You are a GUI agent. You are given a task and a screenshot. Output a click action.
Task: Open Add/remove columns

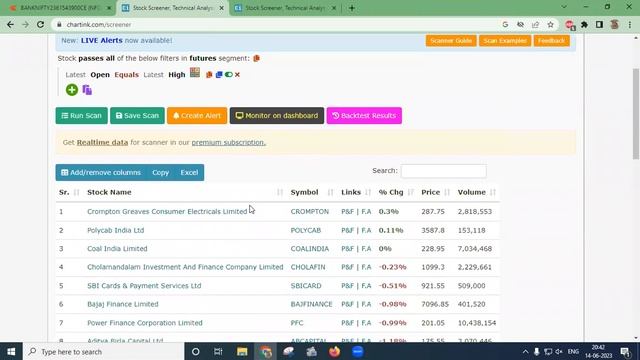pyautogui.click(x=101, y=173)
